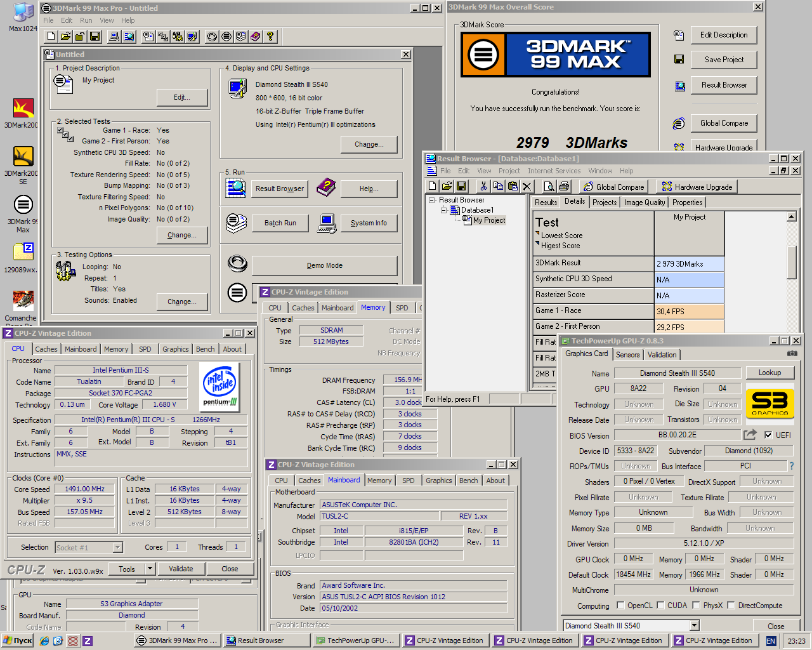Viewport: 812px width, 650px height.
Task: Click GPU-Z screenshot camera icon
Action: point(792,354)
